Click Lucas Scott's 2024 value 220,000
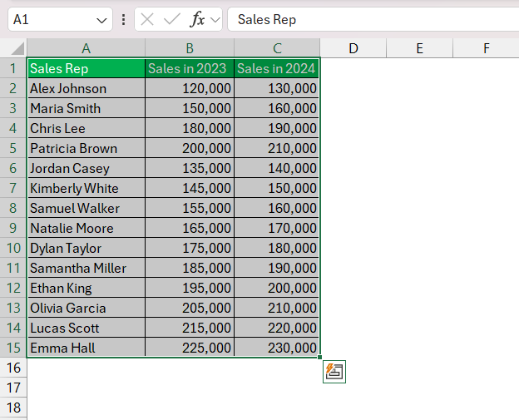This screenshot has width=519, height=420. click(277, 328)
